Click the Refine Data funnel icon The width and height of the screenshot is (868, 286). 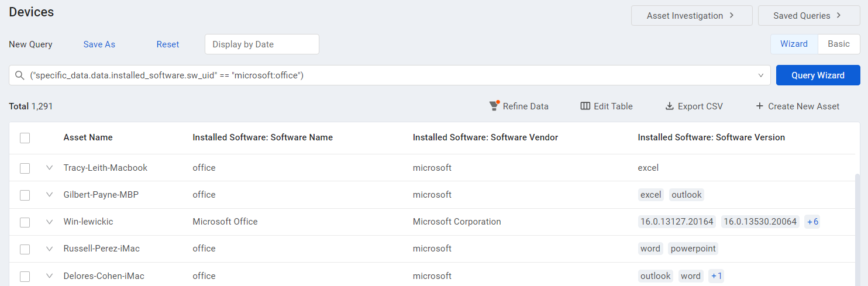(x=494, y=106)
